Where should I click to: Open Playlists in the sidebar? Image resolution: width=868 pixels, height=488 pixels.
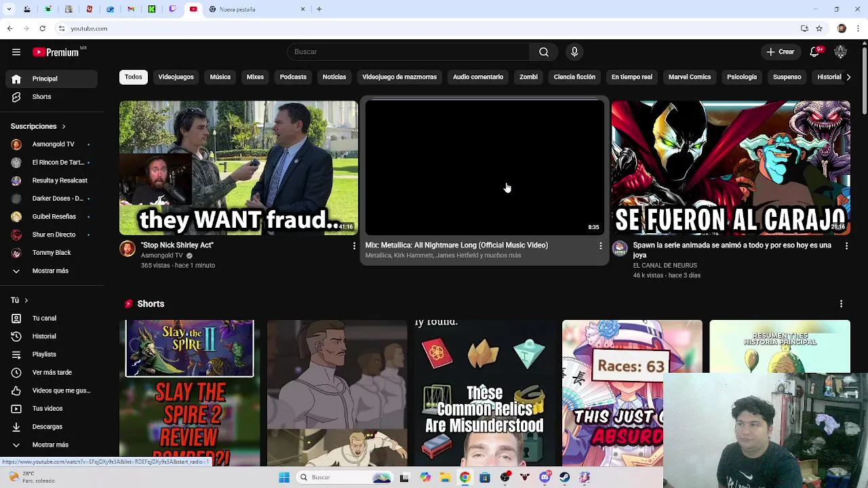click(52, 354)
